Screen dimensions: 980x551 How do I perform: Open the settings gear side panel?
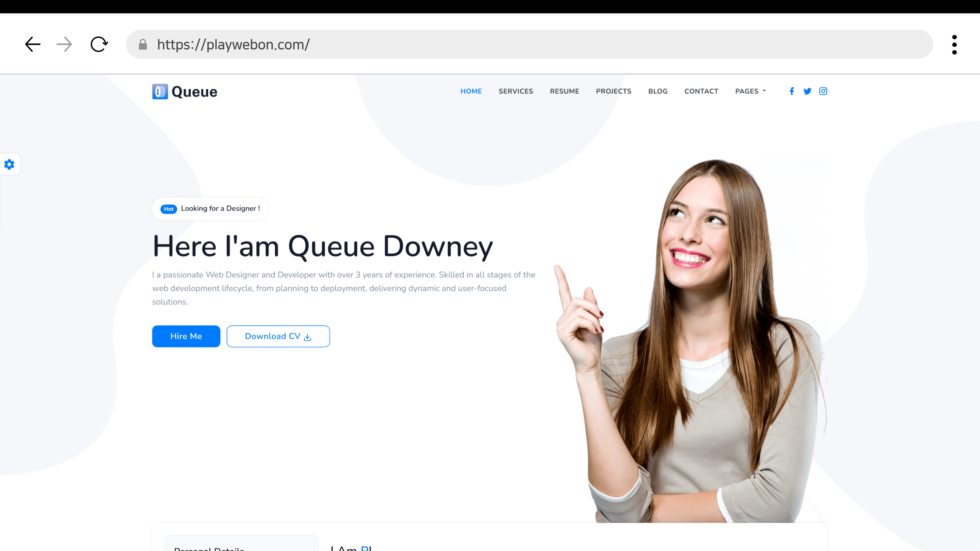[9, 164]
